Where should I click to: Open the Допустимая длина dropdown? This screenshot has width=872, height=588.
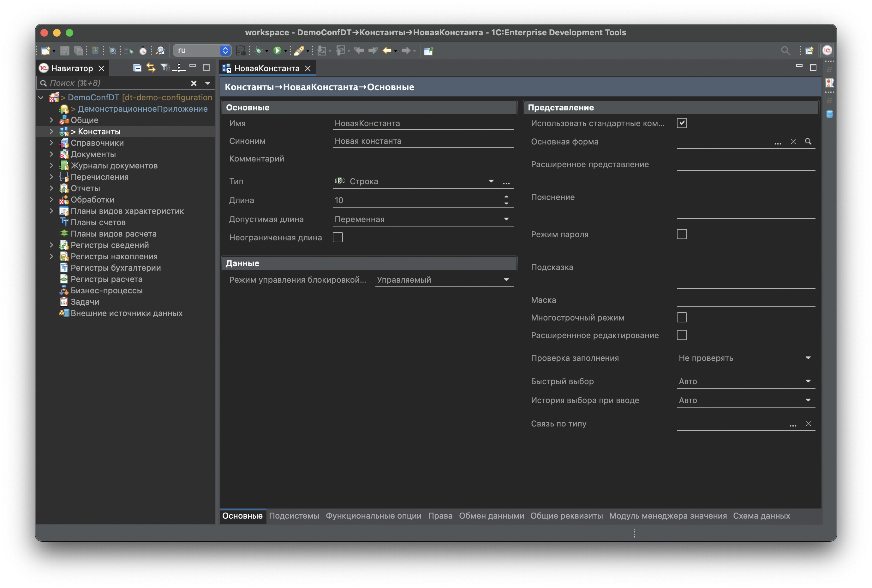point(506,219)
